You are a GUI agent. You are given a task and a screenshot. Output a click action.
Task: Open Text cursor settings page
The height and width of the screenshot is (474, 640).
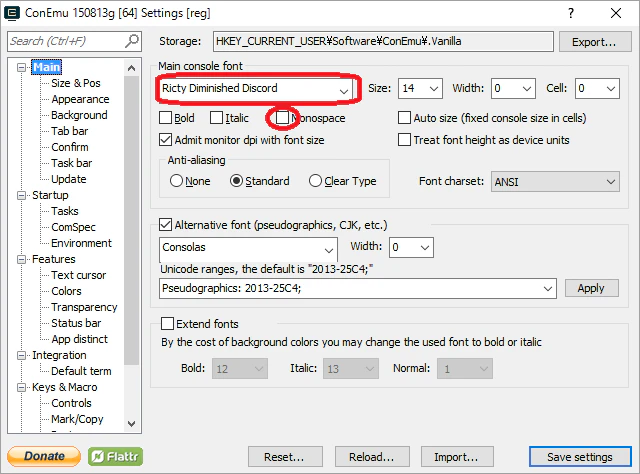coord(78,275)
